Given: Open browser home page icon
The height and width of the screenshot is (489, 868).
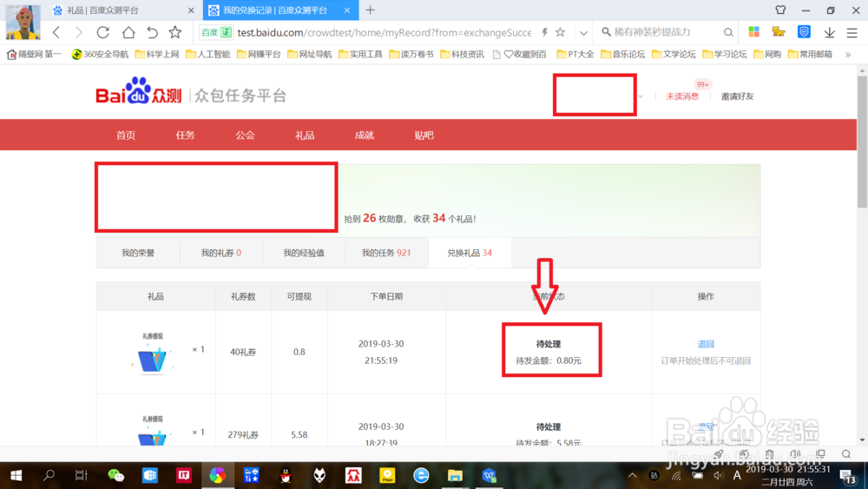Looking at the screenshot, I should (128, 33).
